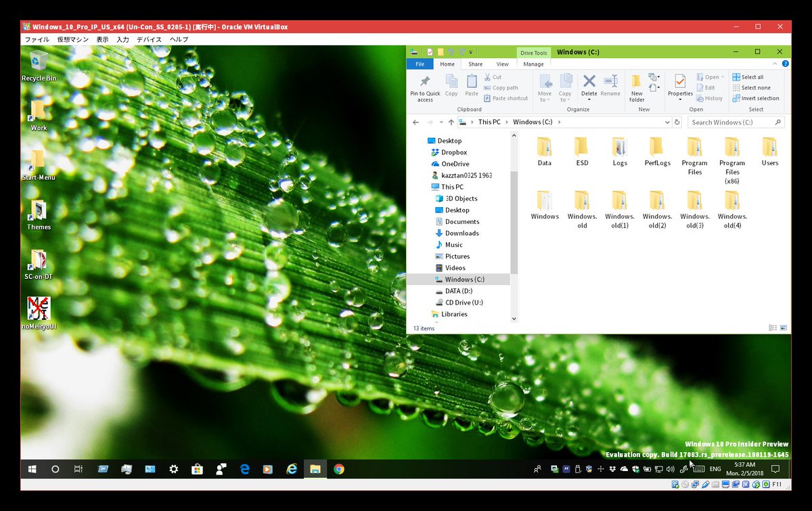Switch to Manage Drive Tools tab
The width and height of the screenshot is (812, 511).
[x=533, y=64]
